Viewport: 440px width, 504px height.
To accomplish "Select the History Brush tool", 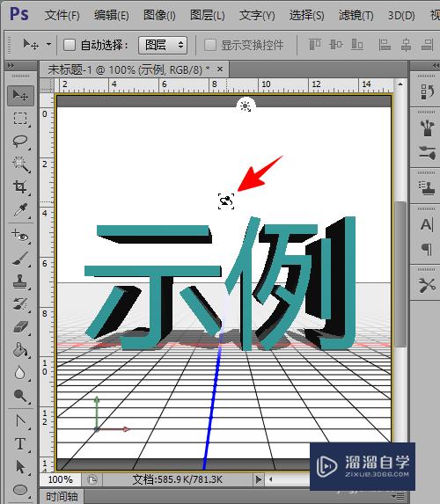I will tap(20, 304).
